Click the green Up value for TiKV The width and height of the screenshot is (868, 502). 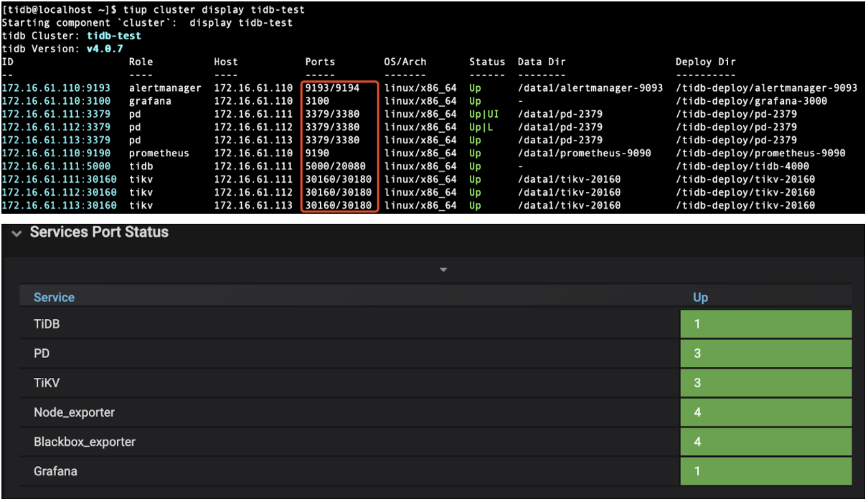point(766,383)
